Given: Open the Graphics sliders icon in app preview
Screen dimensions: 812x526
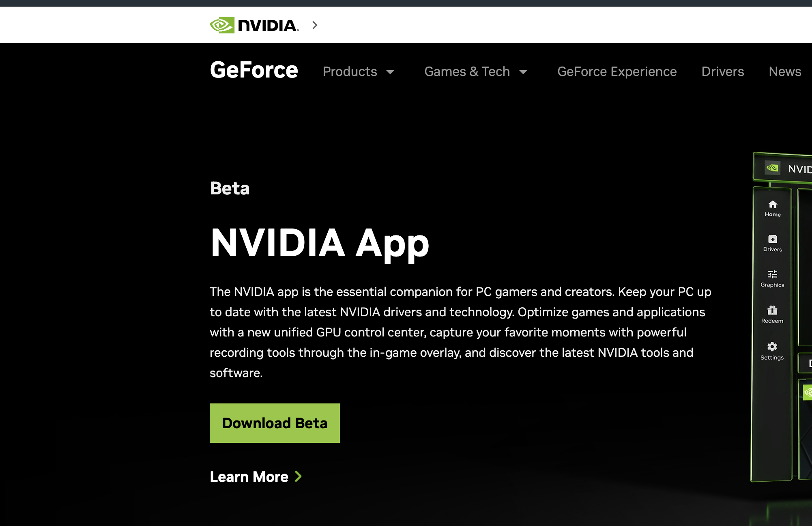Looking at the screenshot, I should pyautogui.click(x=773, y=274).
